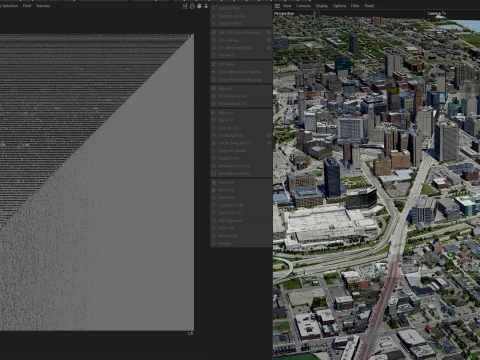Click the Line Up UV icon

(214, 128)
